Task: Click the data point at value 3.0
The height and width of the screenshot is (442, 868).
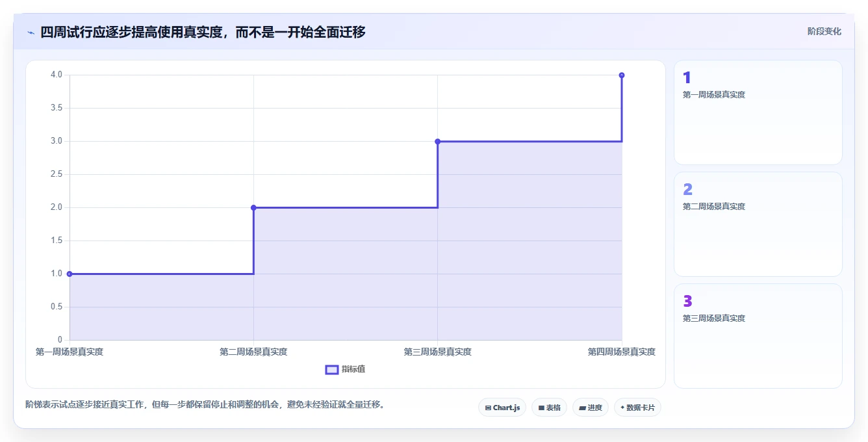Action: [437, 141]
